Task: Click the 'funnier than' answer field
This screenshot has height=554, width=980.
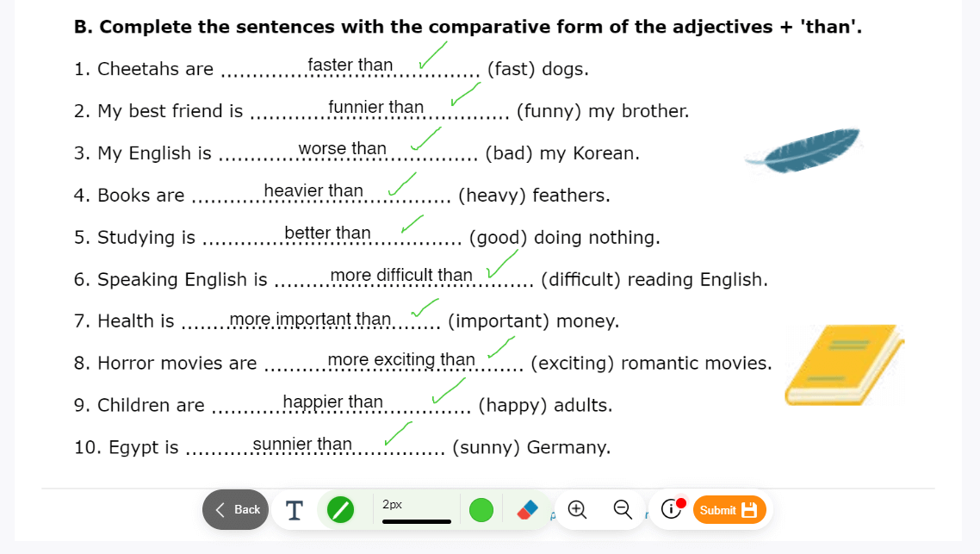Action: 375,108
